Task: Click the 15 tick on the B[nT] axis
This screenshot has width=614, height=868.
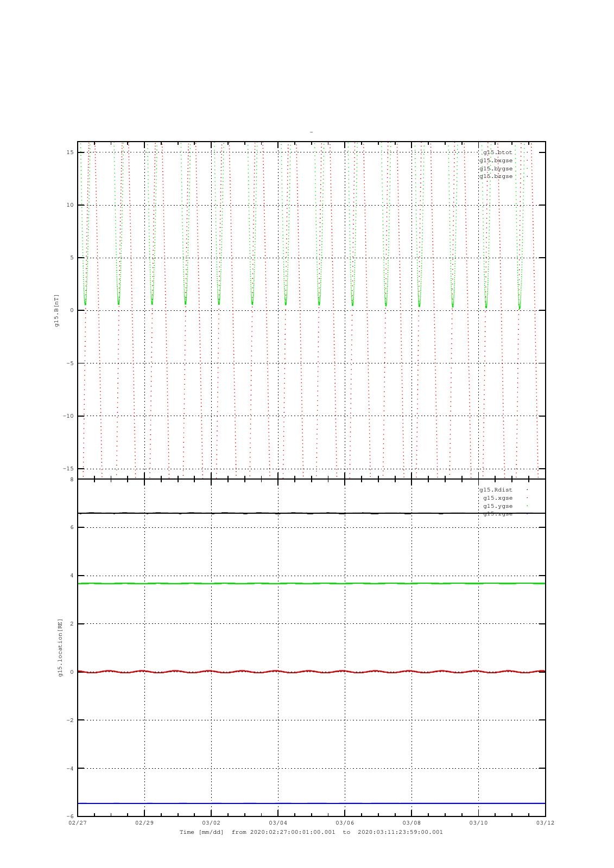Action: click(70, 152)
